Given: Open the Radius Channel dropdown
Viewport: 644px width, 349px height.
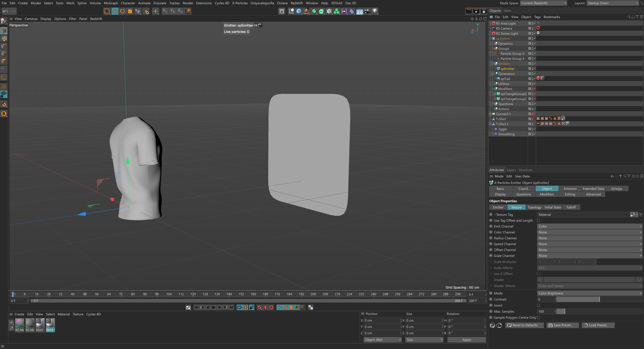Looking at the screenshot, I should 589,238.
